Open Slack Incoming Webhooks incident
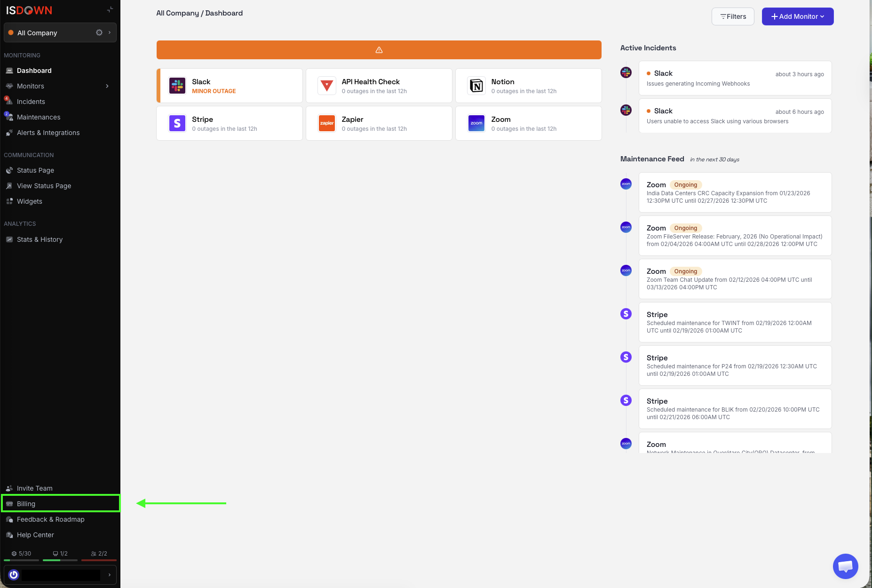 (735, 78)
